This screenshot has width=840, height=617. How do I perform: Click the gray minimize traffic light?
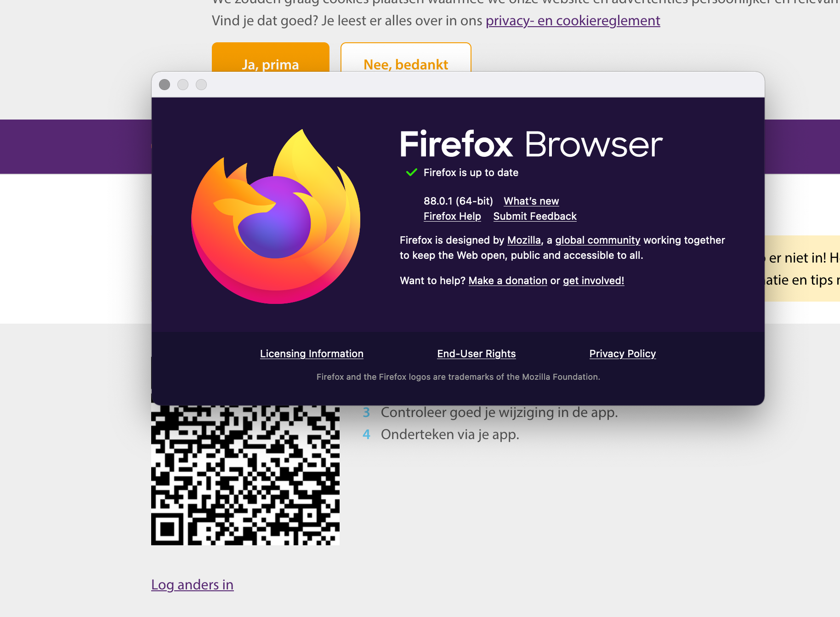coord(183,85)
